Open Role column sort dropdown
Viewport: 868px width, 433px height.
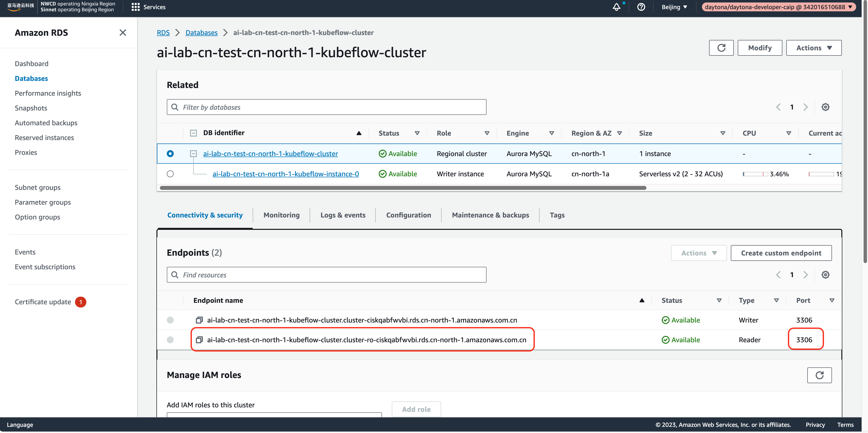[487, 133]
